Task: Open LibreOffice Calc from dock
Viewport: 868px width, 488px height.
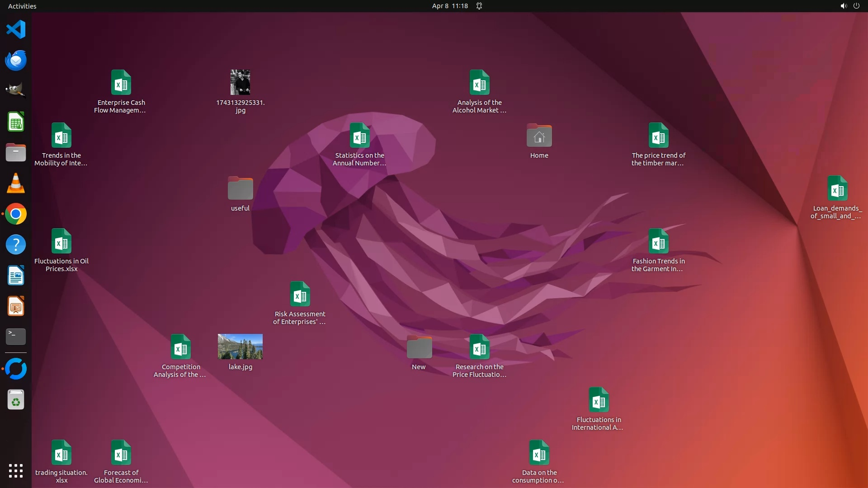Action: pyautogui.click(x=16, y=122)
